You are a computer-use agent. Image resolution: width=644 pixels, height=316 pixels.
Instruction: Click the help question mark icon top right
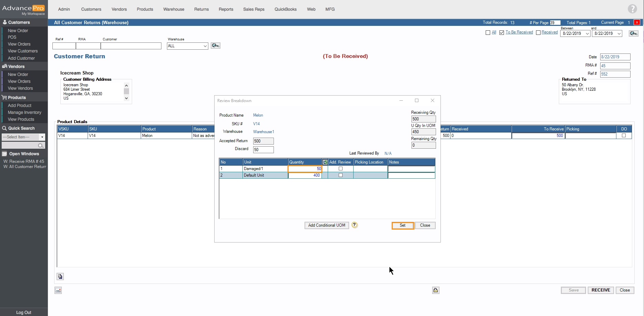tap(632, 9)
